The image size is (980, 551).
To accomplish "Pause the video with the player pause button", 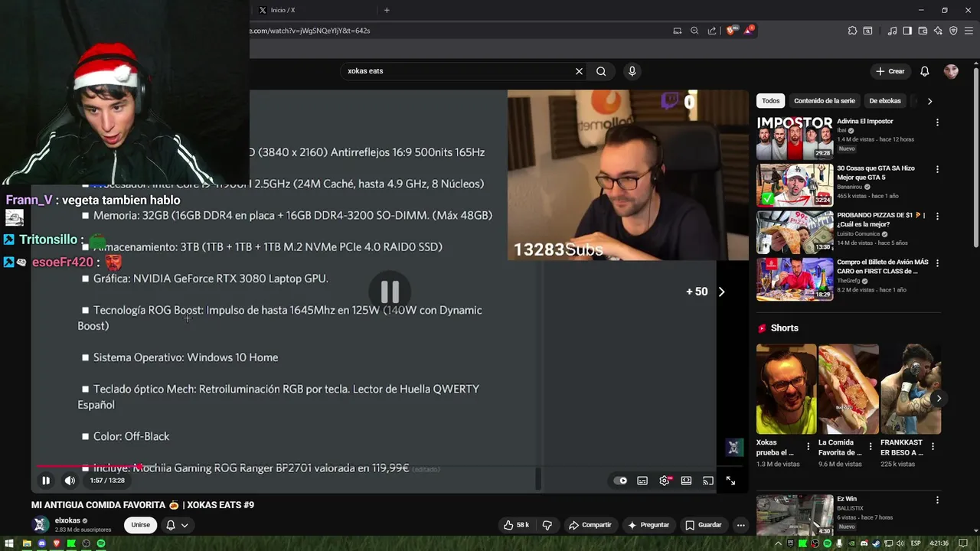I will click(46, 481).
